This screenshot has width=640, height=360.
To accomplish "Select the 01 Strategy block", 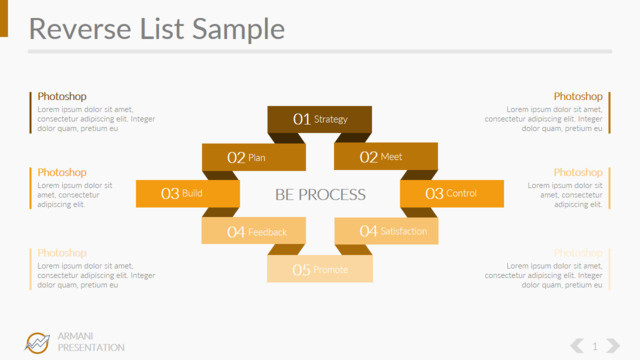I will tap(320, 119).
